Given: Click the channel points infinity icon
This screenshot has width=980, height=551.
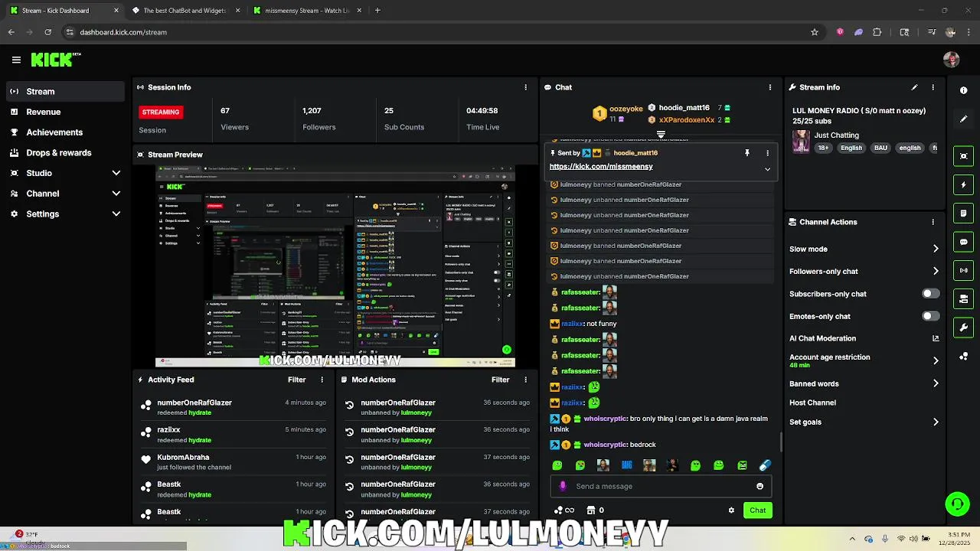Looking at the screenshot, I should [x=564, y=510].
